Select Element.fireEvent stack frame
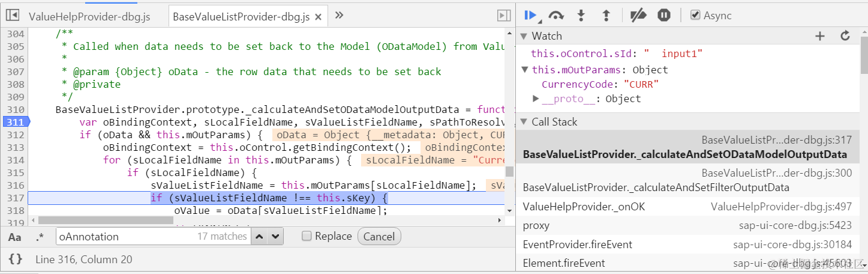The width and height of the screenshot is (868, 274). (x=687, y=263)
